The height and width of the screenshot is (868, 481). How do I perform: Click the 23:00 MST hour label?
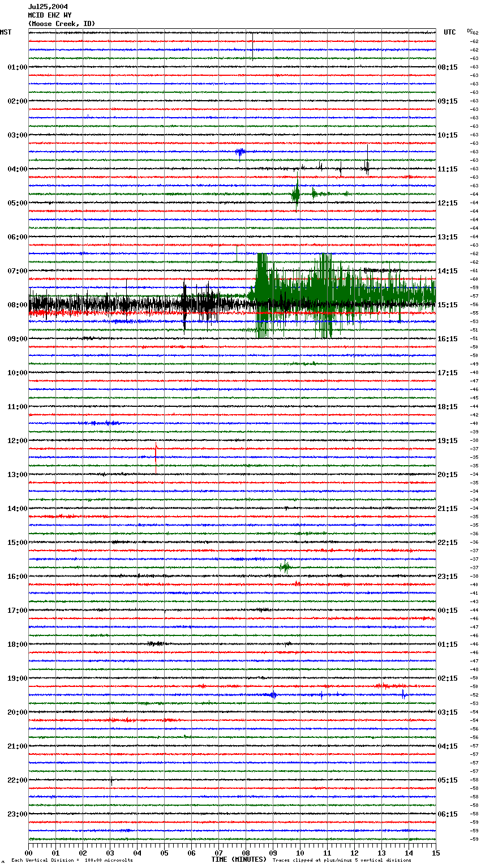tap(18, 814)
